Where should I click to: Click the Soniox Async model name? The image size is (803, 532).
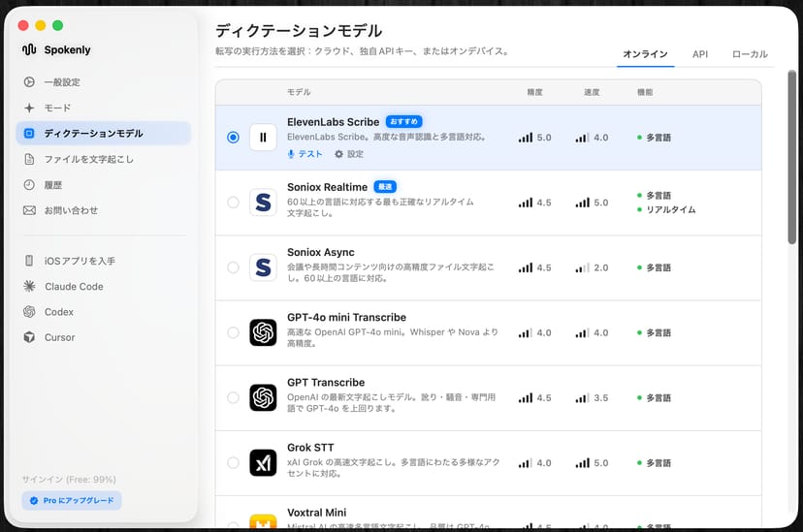pos(321,252)
